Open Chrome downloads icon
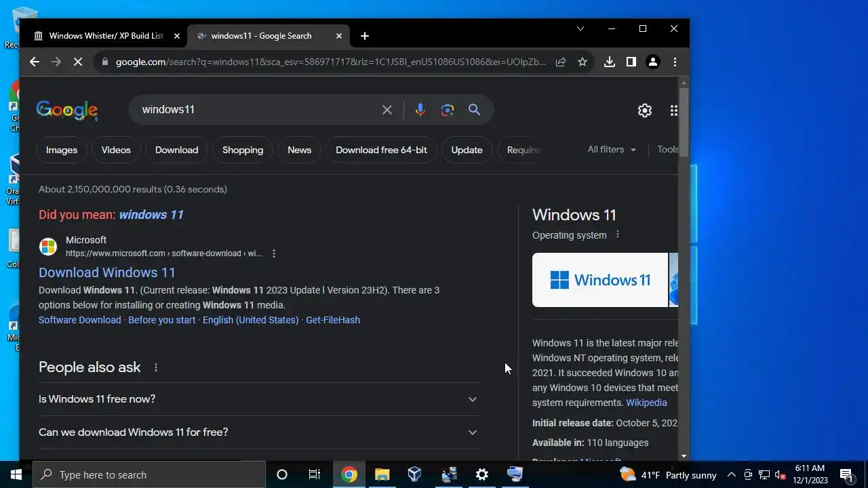The image size is (868, 488). coord(610,62)
